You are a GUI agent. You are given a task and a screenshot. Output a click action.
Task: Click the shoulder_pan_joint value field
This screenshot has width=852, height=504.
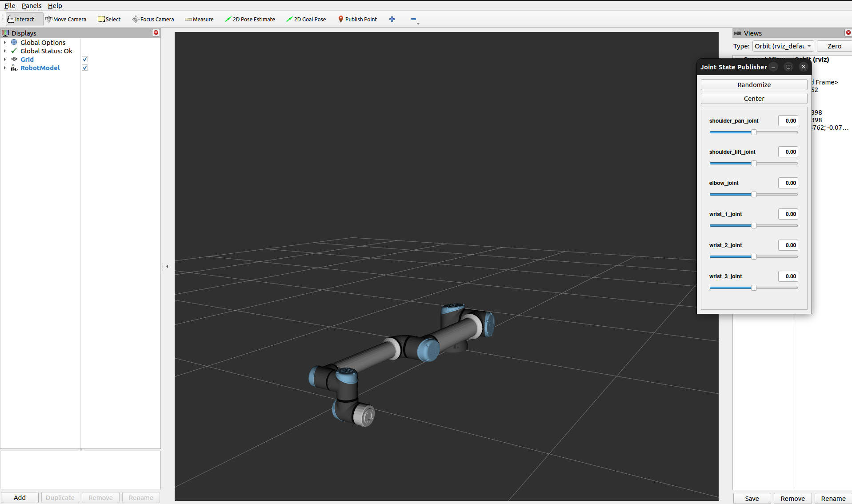click(788, 121)
